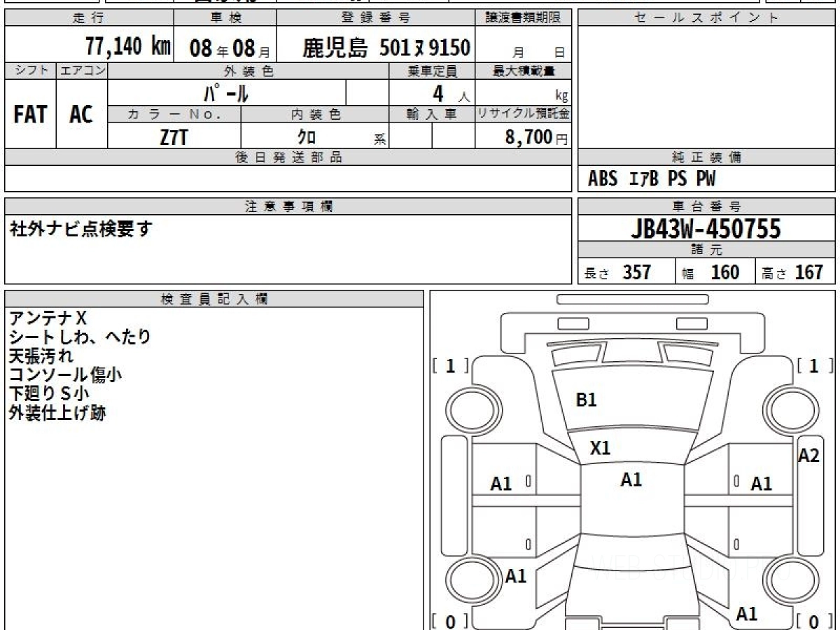Image resolution: width=840 pixels, height=630 pixels.
Task: Select the note 下廻りS小
Action: point(49,393)
